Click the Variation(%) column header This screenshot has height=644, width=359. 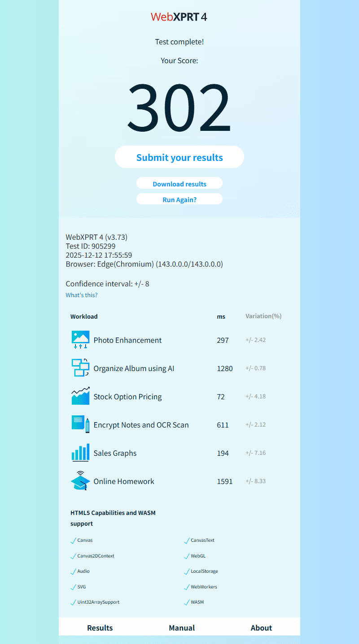pyautogui.click(x=263, y=316)
